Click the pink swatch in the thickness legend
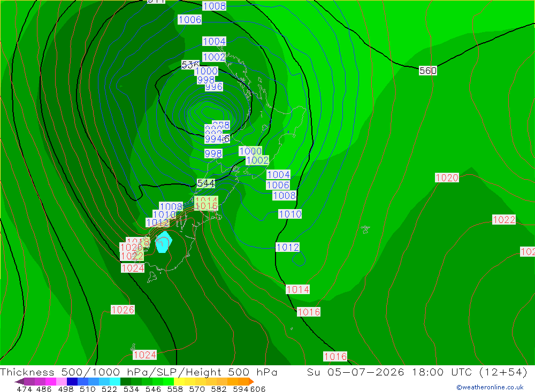 point(62,381)
